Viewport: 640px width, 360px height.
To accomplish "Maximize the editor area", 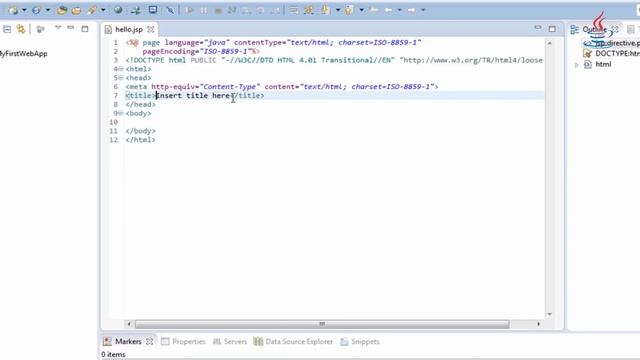I will tap(552, 29).
